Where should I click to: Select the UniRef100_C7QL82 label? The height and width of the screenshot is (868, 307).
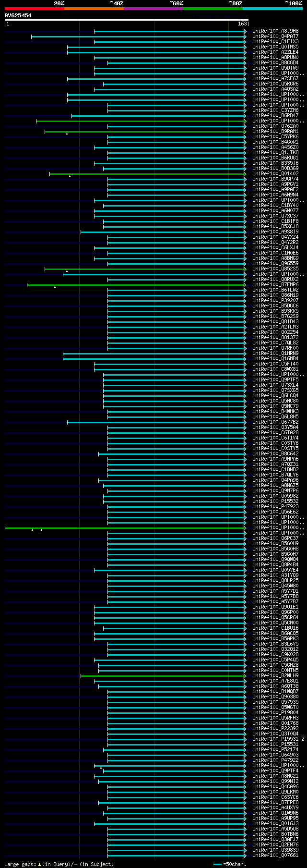pos(275,343)
